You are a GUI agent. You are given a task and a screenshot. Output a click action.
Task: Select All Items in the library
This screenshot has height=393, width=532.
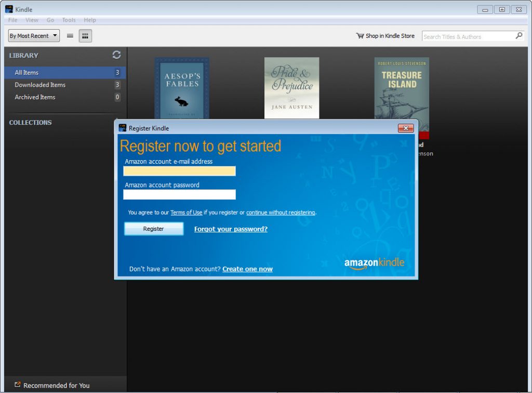(x=65, y=73)
